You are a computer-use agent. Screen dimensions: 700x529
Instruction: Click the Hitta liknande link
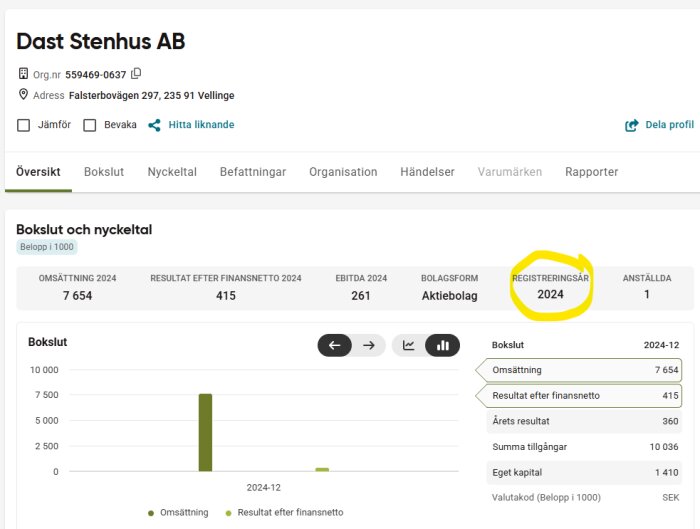pyautogui.click(x=201, y=125)
